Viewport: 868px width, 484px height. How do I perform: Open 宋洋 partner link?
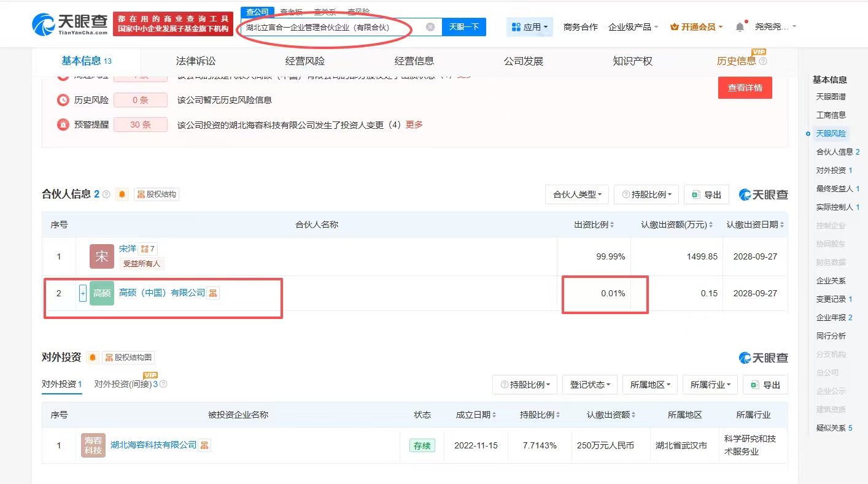click(128, 249)
